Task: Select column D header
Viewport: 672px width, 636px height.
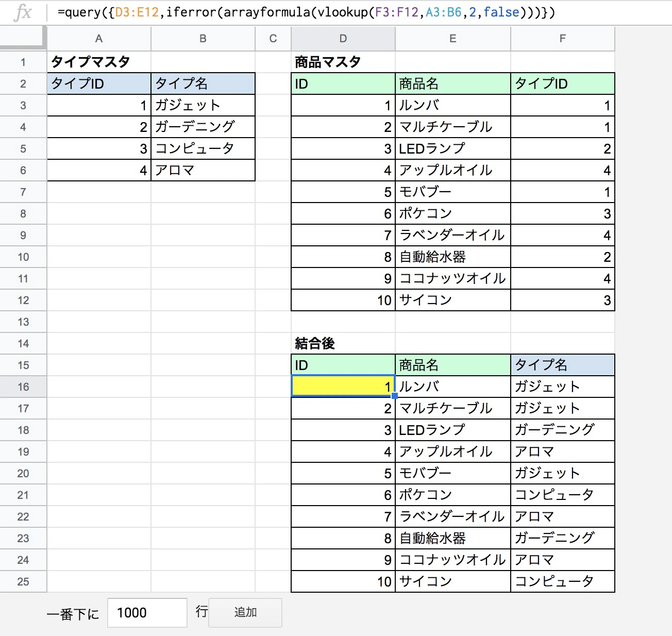Action: pyautogui.click(x=342, y=38)
